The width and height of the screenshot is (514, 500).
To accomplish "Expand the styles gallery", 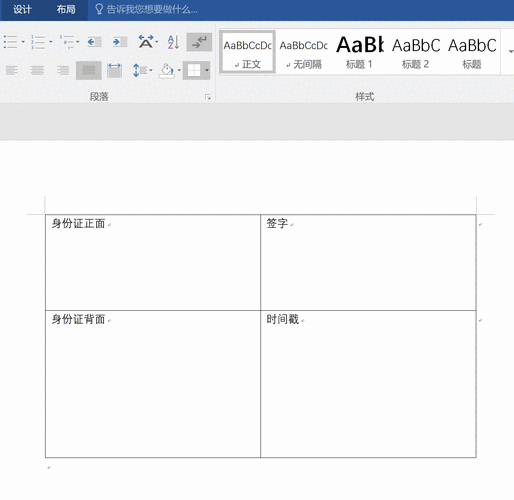I will 510,52.
